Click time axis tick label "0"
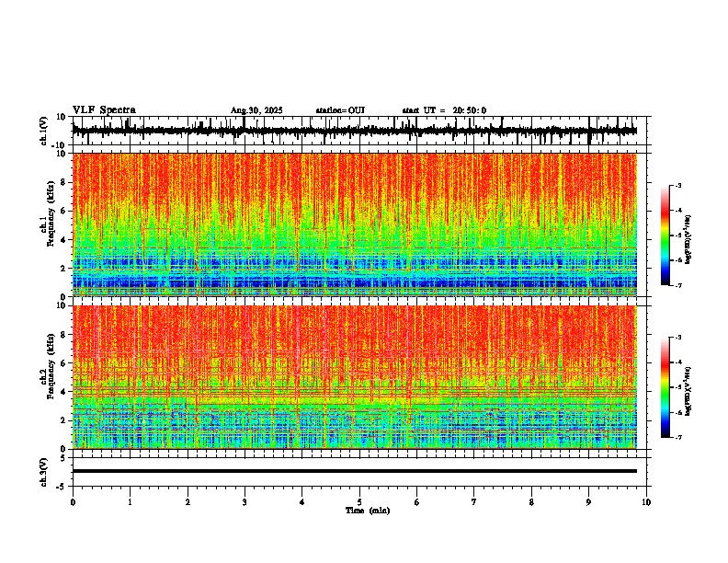Viewport: 728px width, 563px height. click(x=73, y=502)
